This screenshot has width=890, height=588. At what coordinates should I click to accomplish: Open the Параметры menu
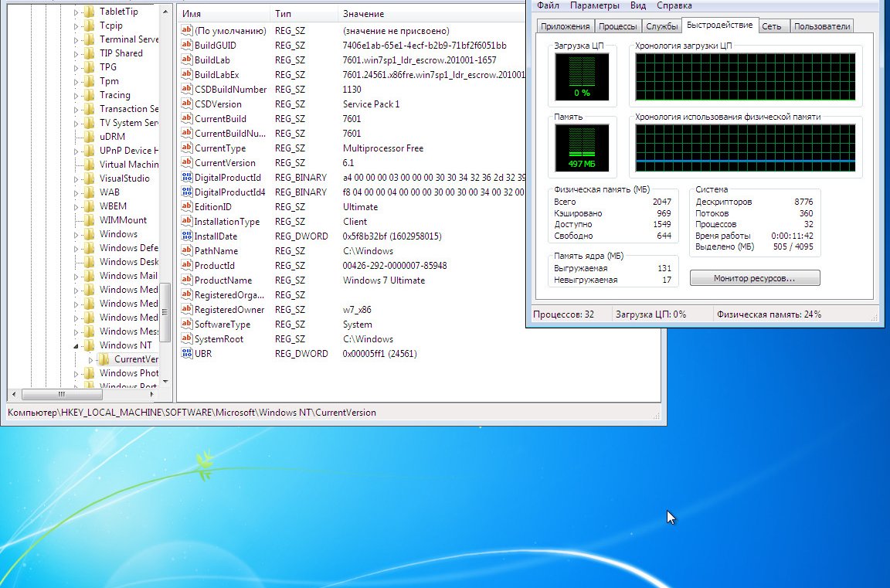click(x=594, y=5)
